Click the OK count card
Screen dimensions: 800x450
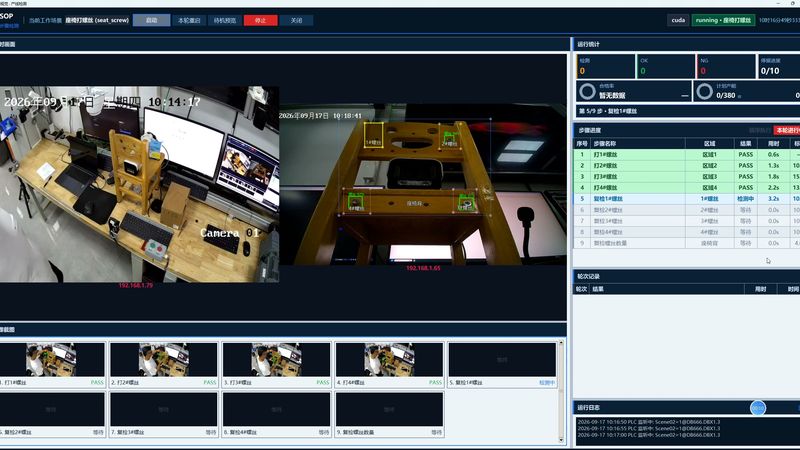[x=666, y=66]
